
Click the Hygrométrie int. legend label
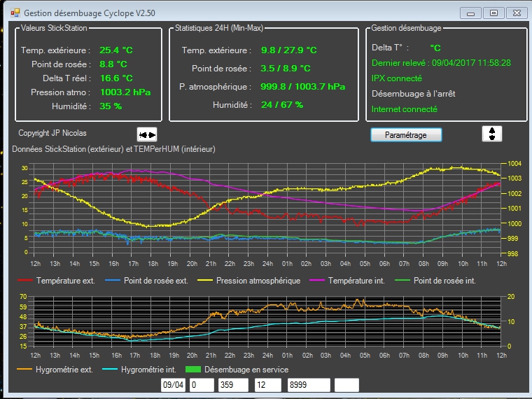(148, 370)
